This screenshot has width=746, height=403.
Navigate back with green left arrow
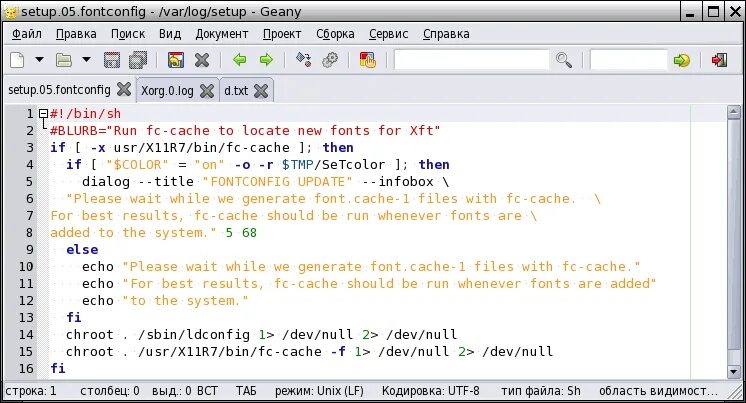(x=239, y=60)
